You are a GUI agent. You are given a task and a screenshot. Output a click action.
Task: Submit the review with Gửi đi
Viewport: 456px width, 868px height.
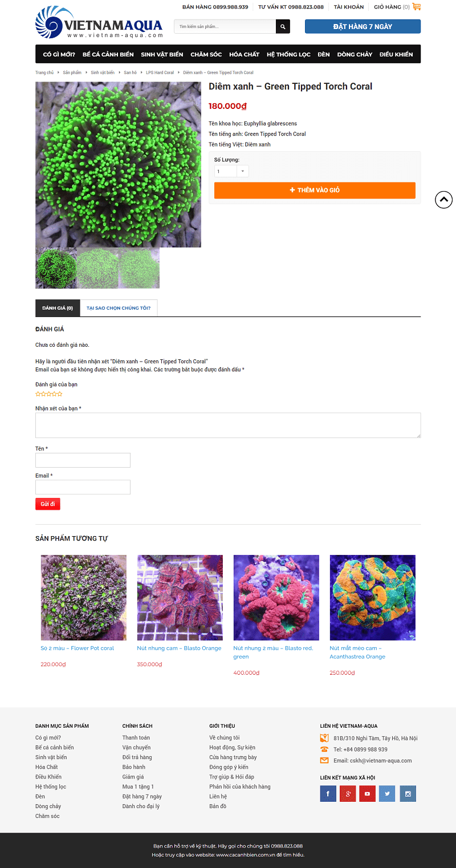(x=48, y=504)
